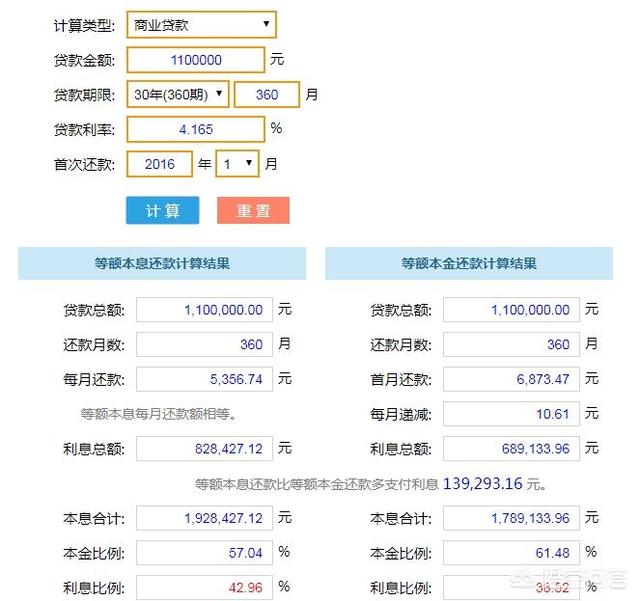640x601 pixels.
Task: Open the 计算类型 dropdown showing 商业贷款
Action: [201, 25]
